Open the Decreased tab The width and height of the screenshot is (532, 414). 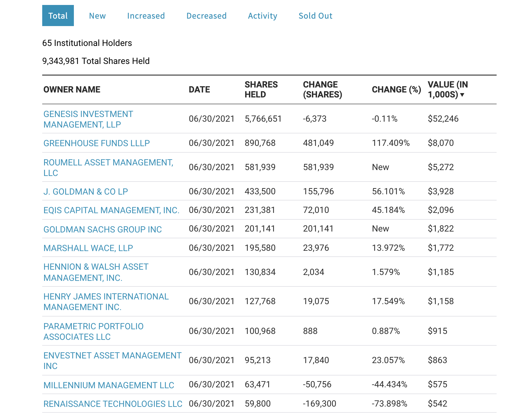pos(206,16)
